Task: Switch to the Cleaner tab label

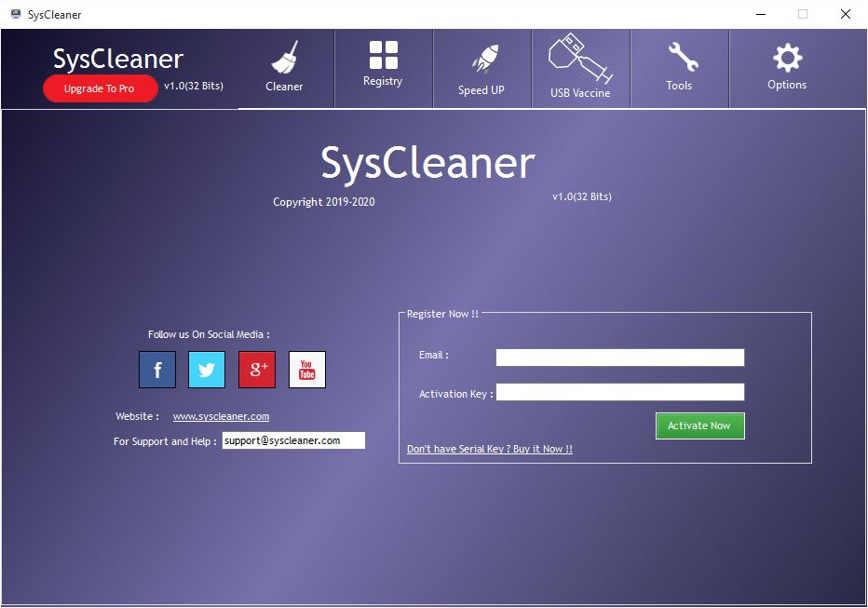Action: click(284, 87)
